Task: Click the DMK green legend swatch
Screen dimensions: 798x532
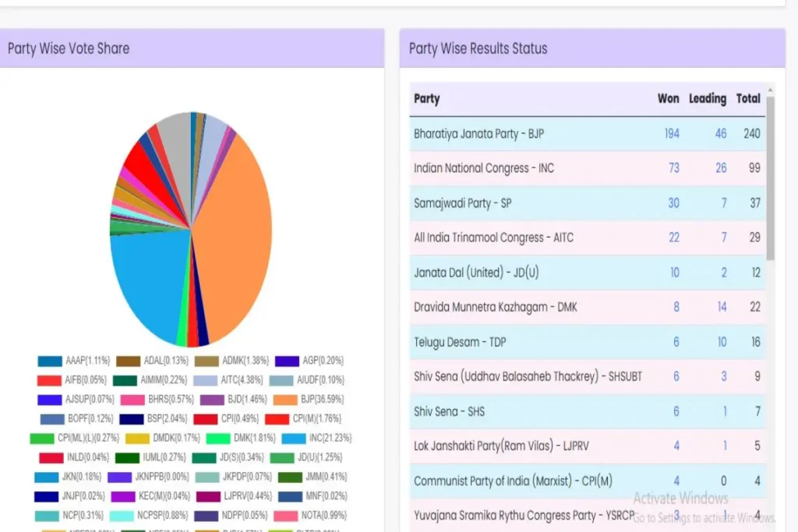Action: pos(218,439)
